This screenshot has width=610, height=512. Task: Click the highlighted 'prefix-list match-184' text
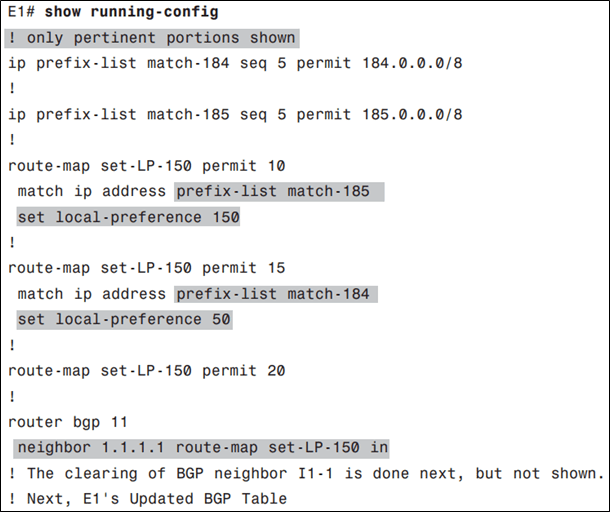pos(275,294)
